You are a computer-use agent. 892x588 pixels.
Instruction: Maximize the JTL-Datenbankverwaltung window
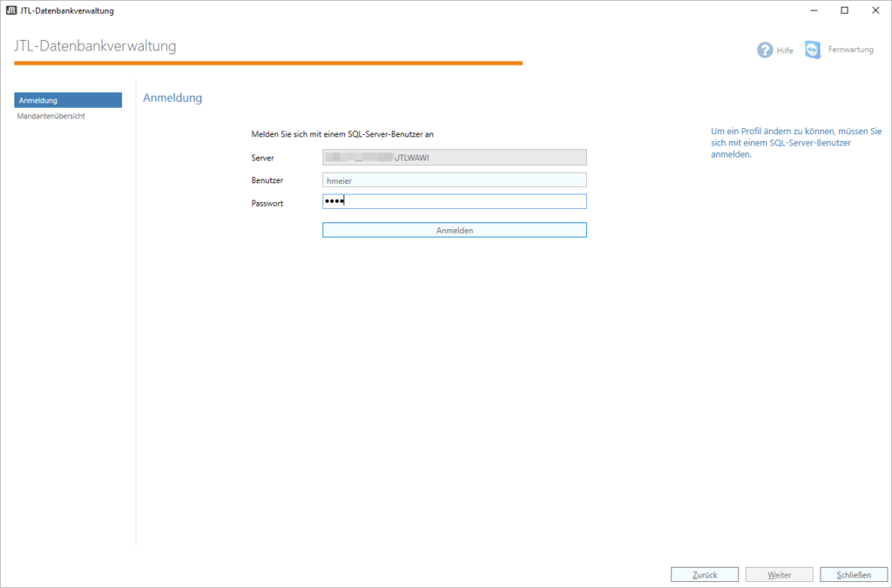point(843,10)
